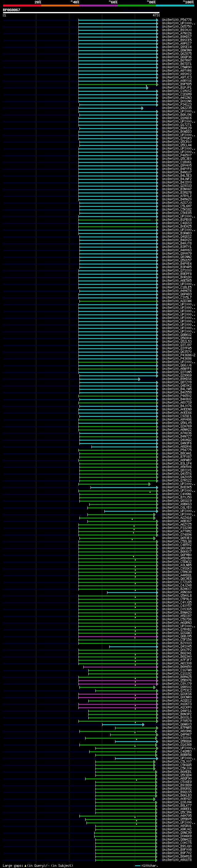Open hit UniRef100_B9SCE5

[177, 40]
